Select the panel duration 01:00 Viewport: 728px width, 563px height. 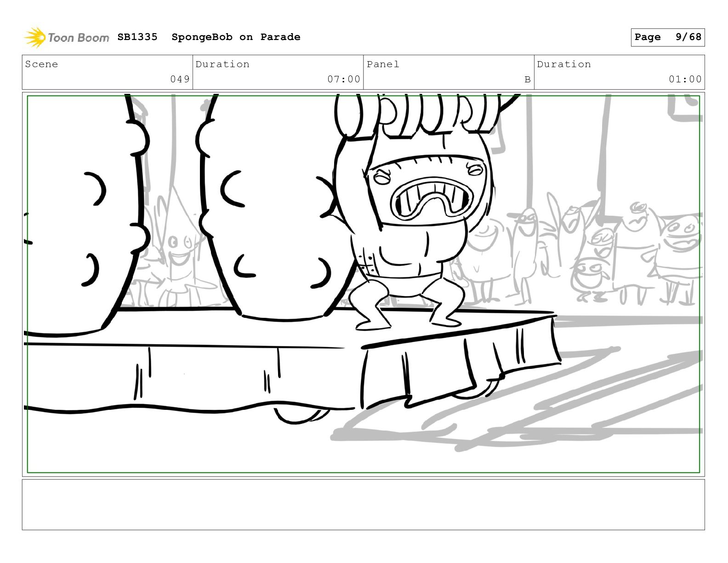[x=685, y=79]
